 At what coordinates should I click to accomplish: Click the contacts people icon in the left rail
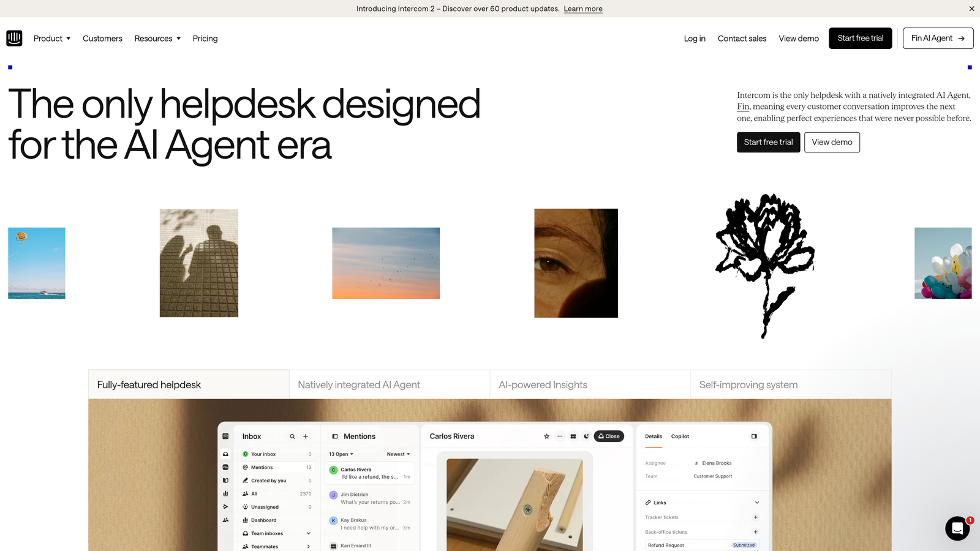tap(225, 520)
